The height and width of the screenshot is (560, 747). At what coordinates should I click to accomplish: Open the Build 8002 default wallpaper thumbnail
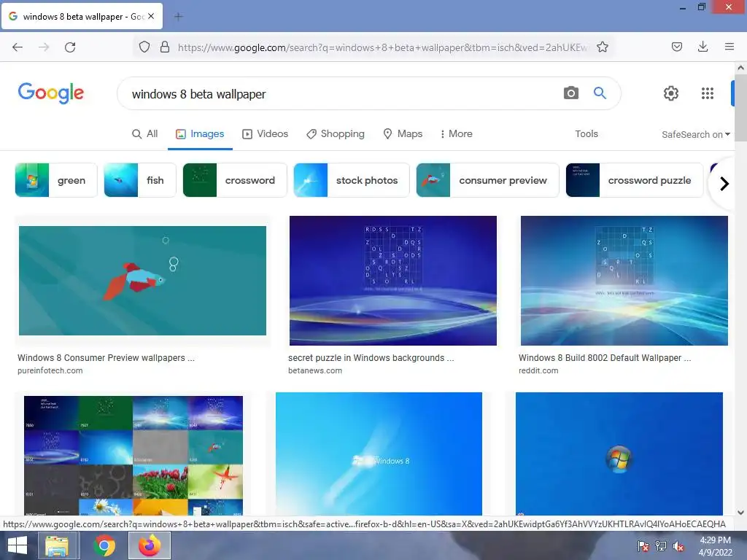coord(624,281)
